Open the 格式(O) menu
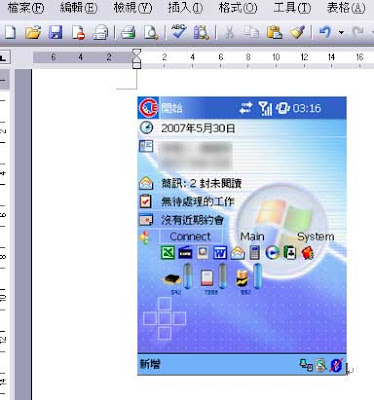The image size is (374, 400). [238, 8]
